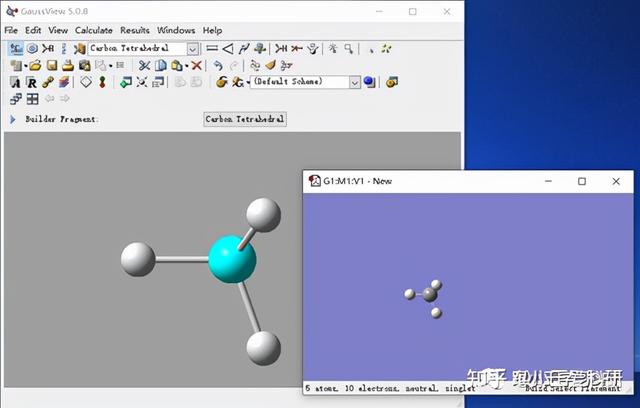
Task: Tile windows with the tile icon
Action: (x=32, y=99)
